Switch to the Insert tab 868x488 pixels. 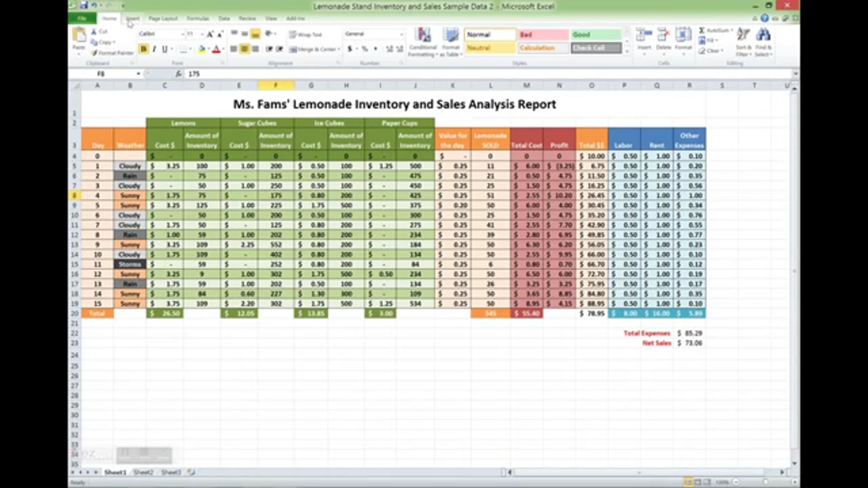tap(132, 18)
